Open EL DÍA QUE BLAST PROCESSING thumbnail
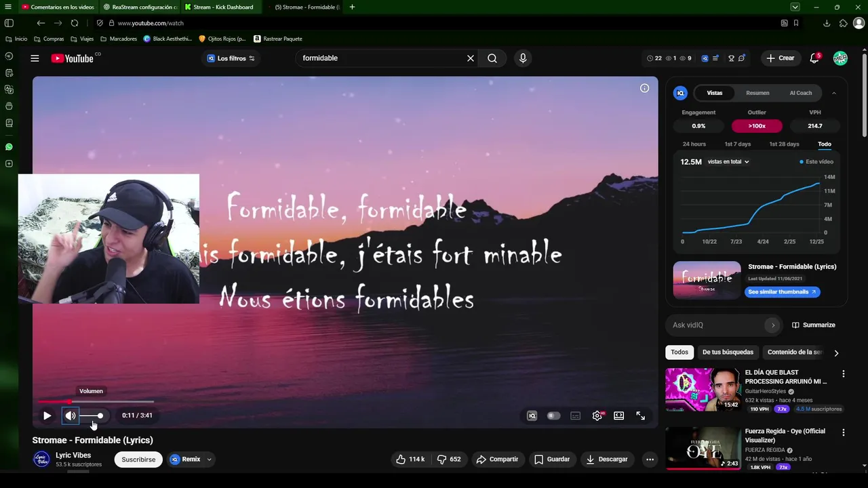This screenshot has width=868, height=488. 703,390
